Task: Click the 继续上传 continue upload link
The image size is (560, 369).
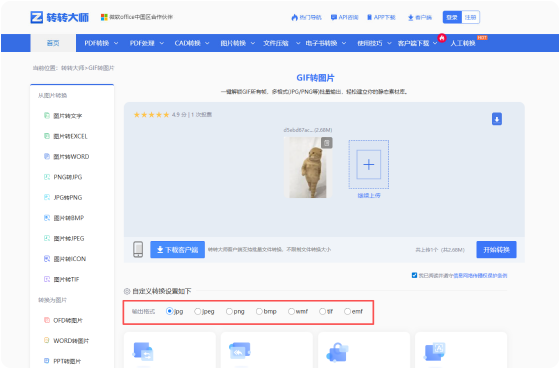Action: point(369,195)
